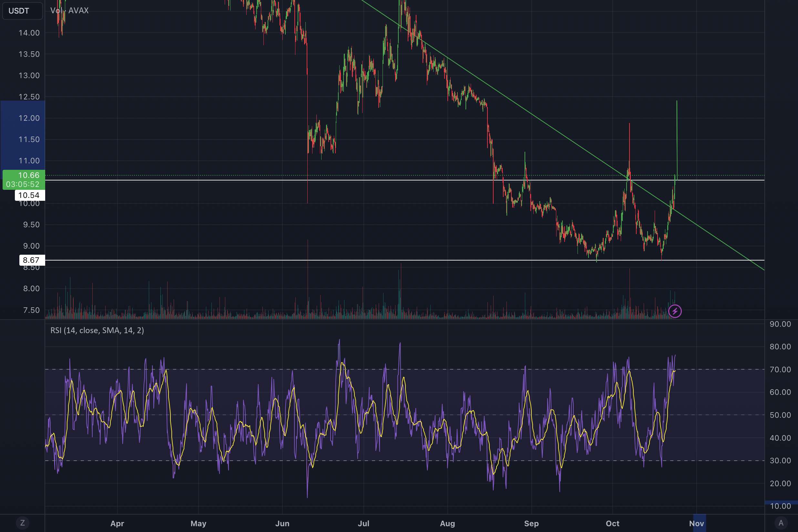Click the 9.00 price scale label
The image size is (798, 532).
pyautogui.click(x=31, y=246)
